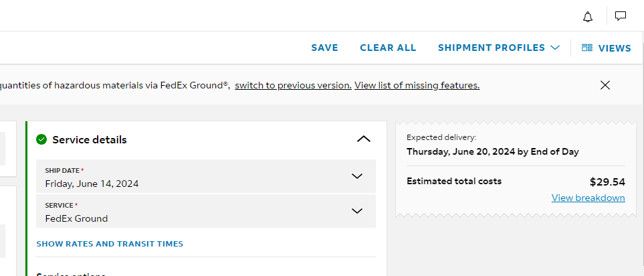Image resolution: width=644 pixels, height=276 pixels.
Task: Click SHOW RATES AND TRANSIT TIMES
Action: coord(110,244)
